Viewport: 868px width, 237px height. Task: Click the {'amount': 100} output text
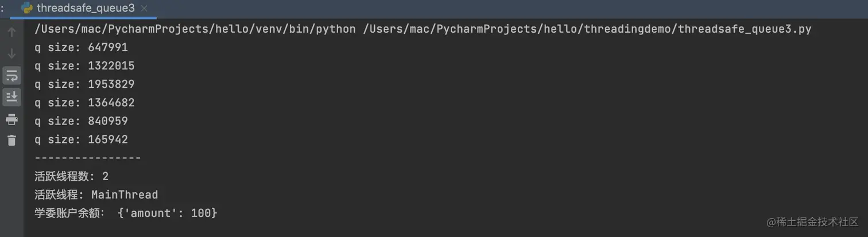coord(167,213)
